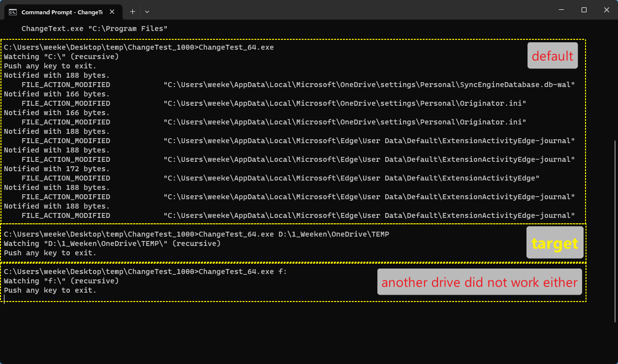Minimize the terminal window

tap(561, 10)
